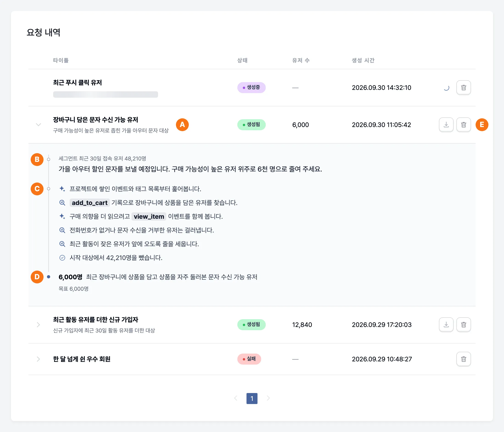
Task: Go to the previous page arrow
Action: [x=236, y=398]
